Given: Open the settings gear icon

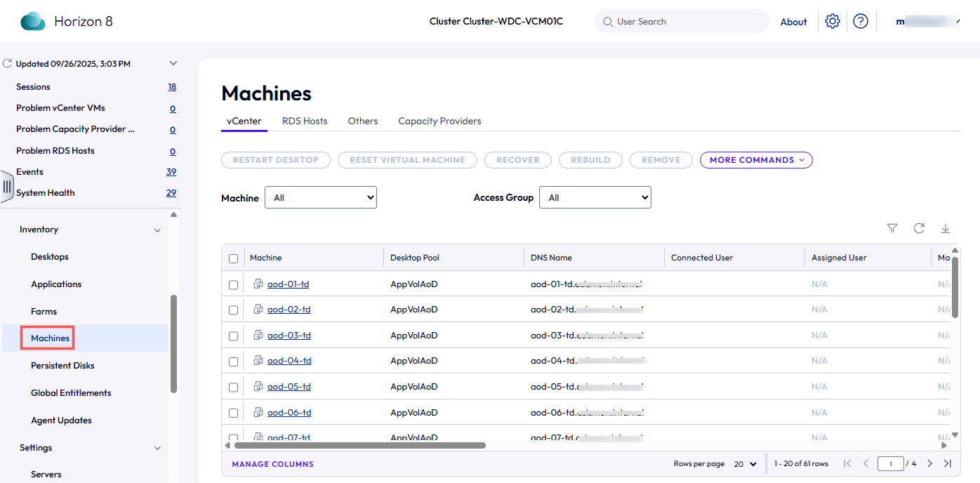Looking at the screenshot, I should click(833, 21).
